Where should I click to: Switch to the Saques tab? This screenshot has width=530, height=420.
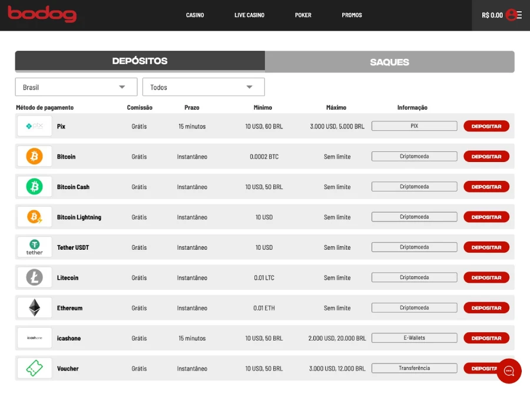coord(390,62)
